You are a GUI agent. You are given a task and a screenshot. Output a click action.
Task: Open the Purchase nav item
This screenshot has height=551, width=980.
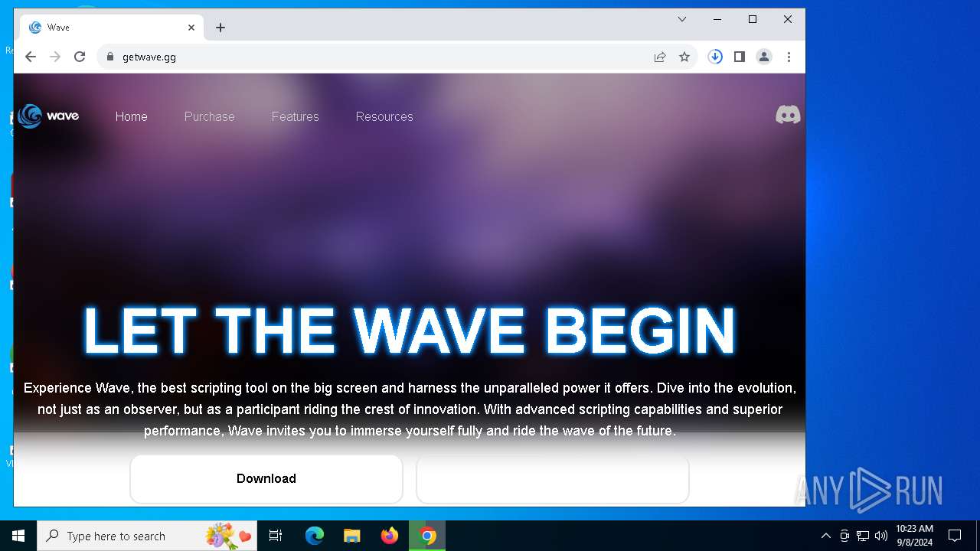(x=210, y=116)
